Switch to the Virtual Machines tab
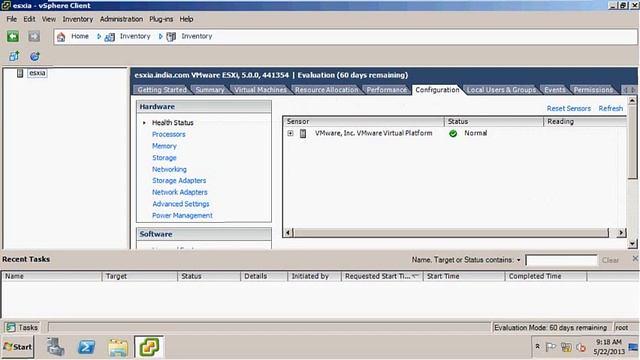 coord(260,90)
